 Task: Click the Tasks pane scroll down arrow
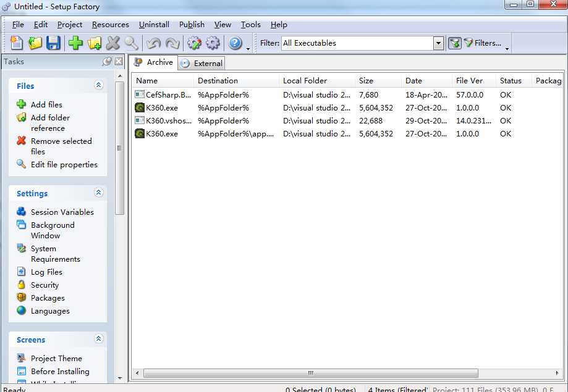pyautogui.click(x=120, y=378)
